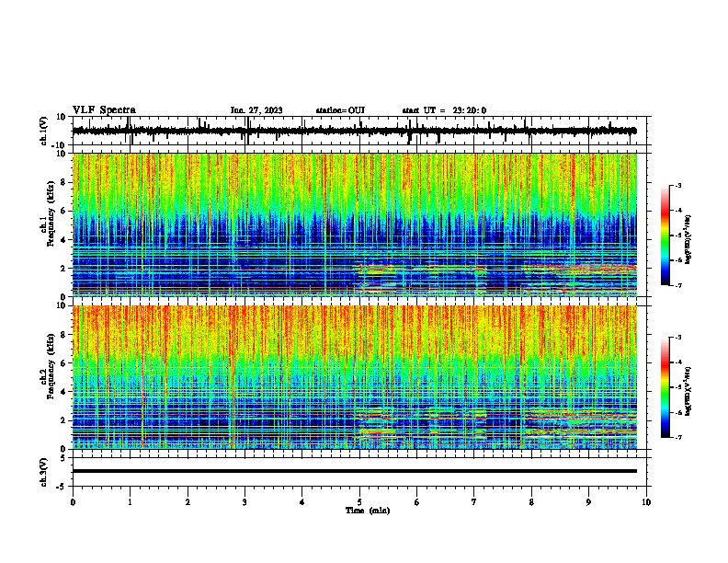Click the '5' tick of ch.3 voltage axis
Viewport: 728px width, 563px height.
pos(63,458)
